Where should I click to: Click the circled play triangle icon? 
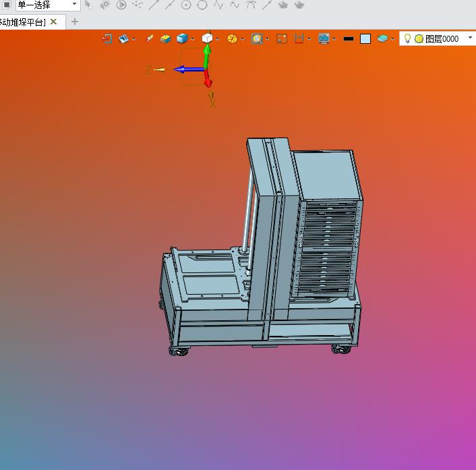pos(121,5)
